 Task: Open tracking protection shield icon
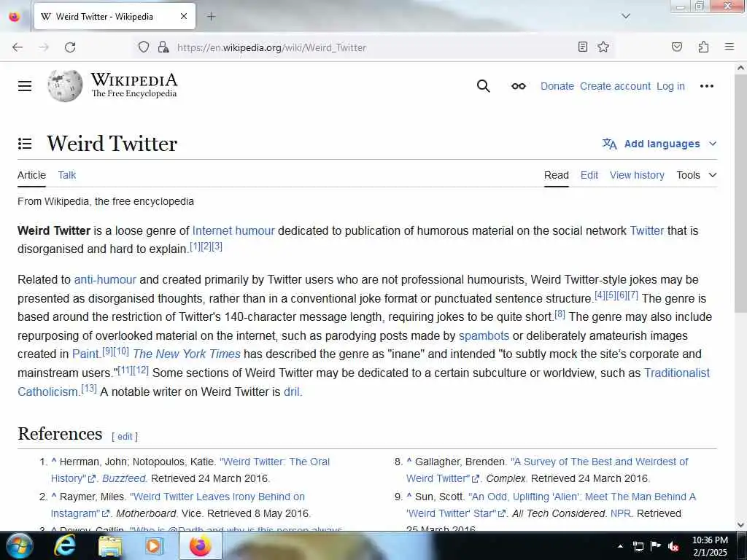tap(144, 47)
